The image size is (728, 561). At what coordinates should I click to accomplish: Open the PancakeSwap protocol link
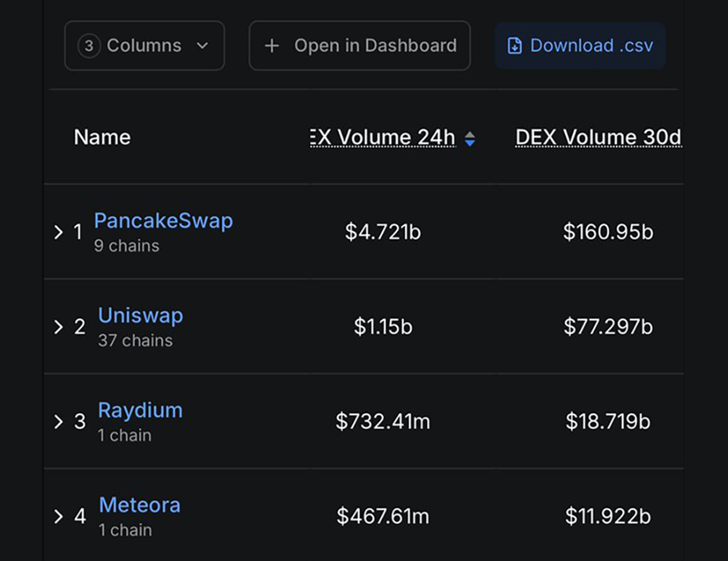pyautogui.click(x=164, y=221)
